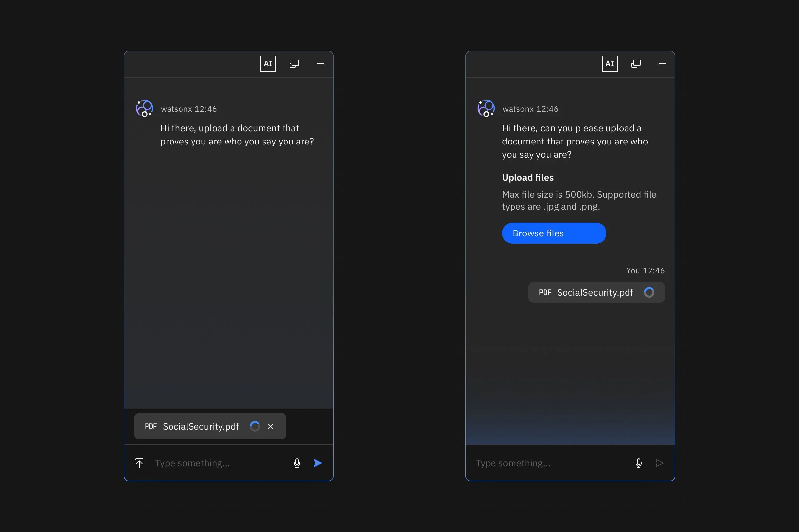Click the upload file icon in left chat input

[x=139, y=463]
